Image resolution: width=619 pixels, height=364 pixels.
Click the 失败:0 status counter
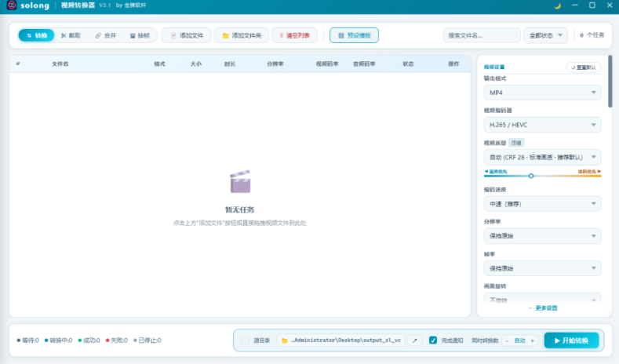pyautogui.click(x=116, y=340)
